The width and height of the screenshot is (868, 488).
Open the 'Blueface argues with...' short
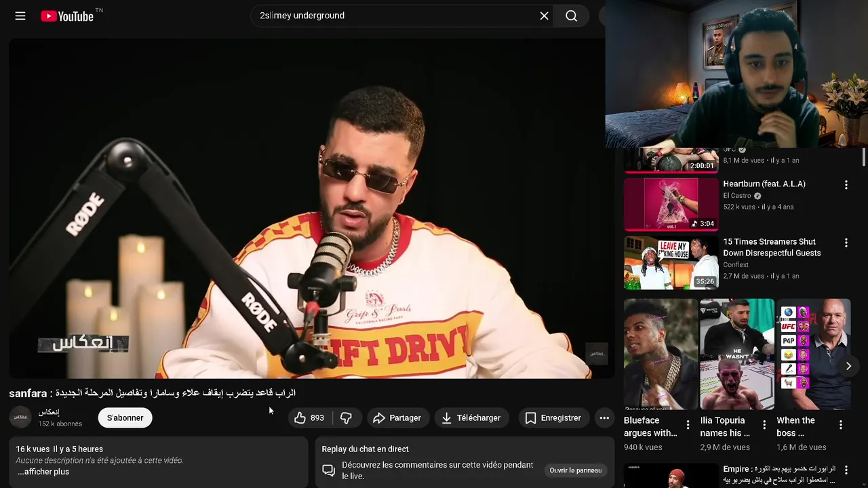660,354
